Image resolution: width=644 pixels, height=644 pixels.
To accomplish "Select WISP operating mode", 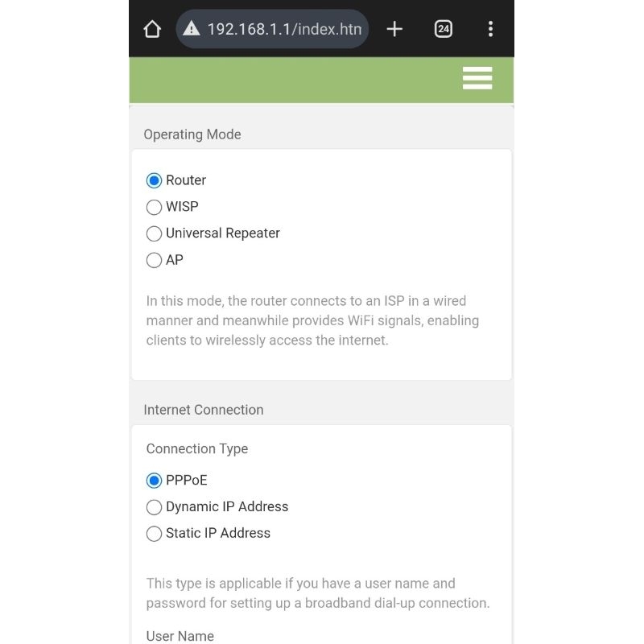I will click(x=155, y=207).
